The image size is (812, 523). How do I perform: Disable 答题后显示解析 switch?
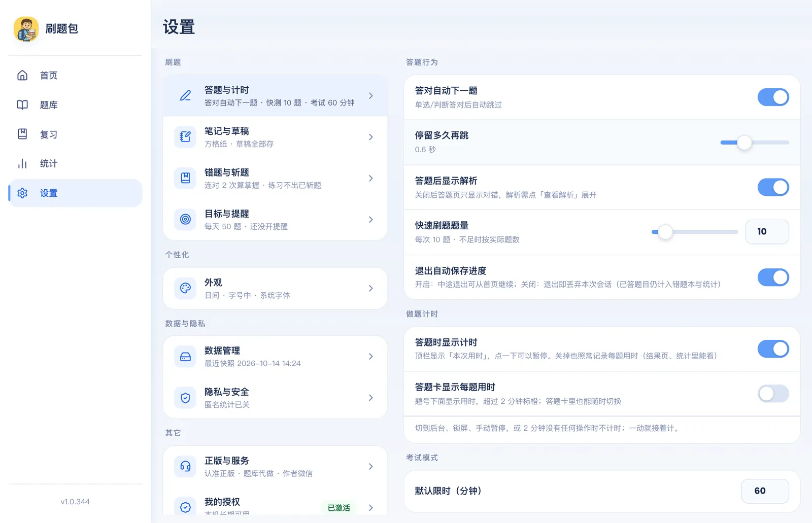pyautogui.click(x=773, y=187)
